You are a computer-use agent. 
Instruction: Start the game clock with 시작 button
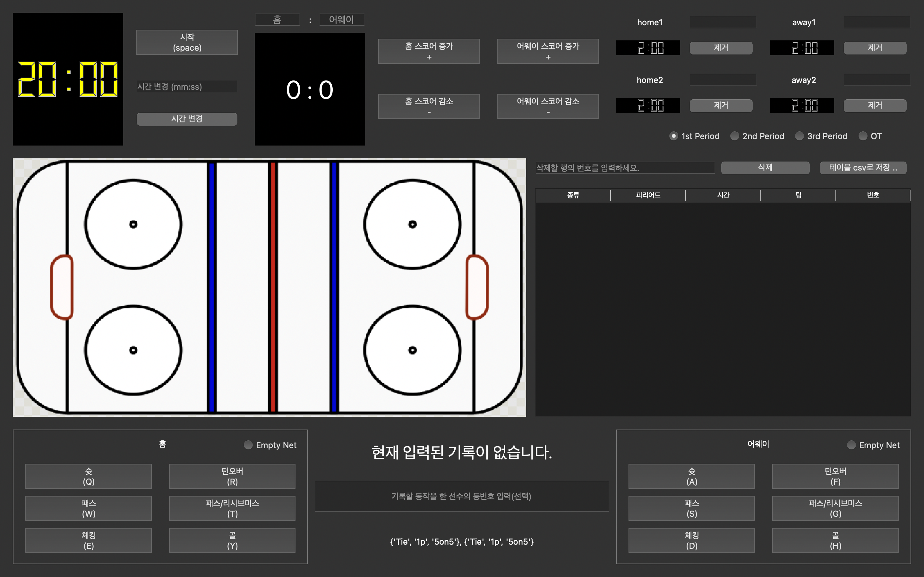point(187,42)
